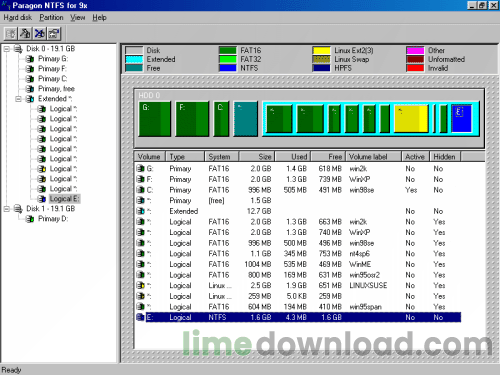Select the F: partition block in HDD 0 map
Viewport: 500px width, 375px height.
click(192, 119)
